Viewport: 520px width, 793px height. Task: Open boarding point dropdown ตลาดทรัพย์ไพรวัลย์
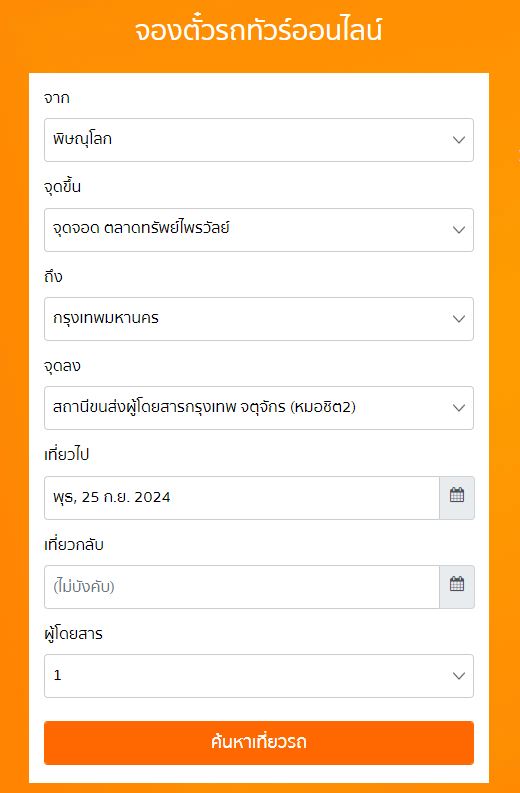(x=259, y=230)
